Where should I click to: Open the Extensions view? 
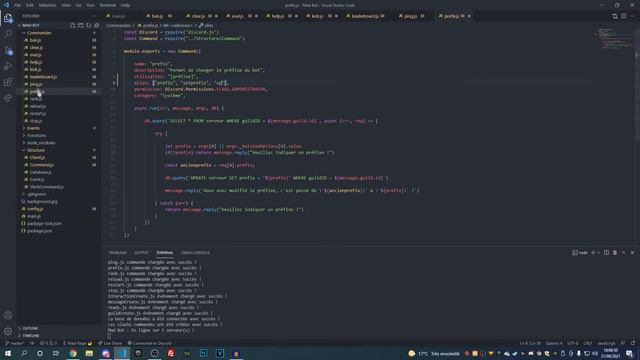click(x=8, y=82)
